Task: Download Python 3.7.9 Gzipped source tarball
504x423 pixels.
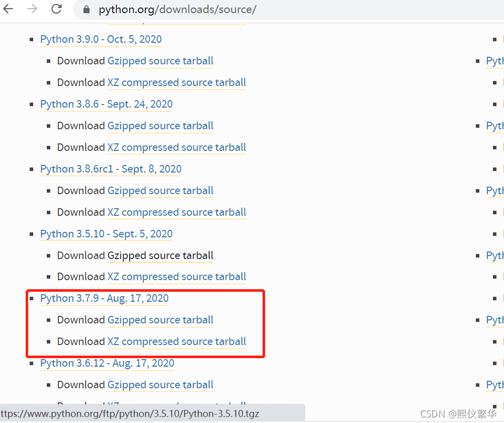Action: 160,320
